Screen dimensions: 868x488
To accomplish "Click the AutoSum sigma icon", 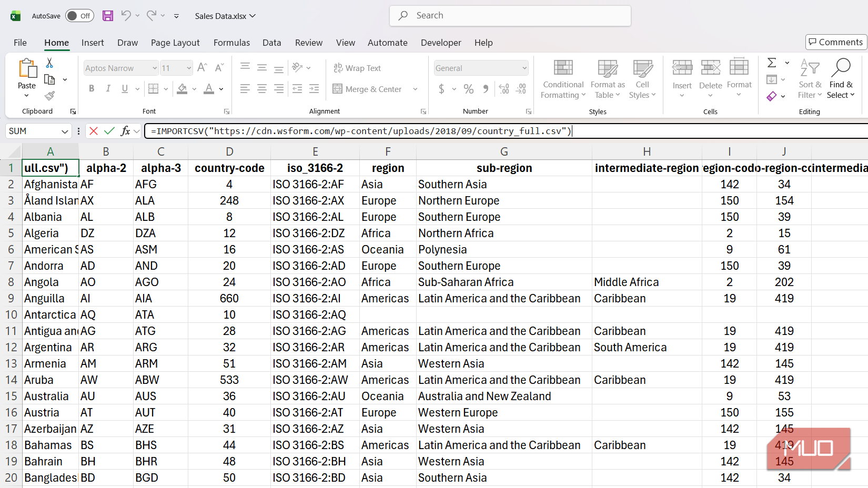I will tap(772, 63).
